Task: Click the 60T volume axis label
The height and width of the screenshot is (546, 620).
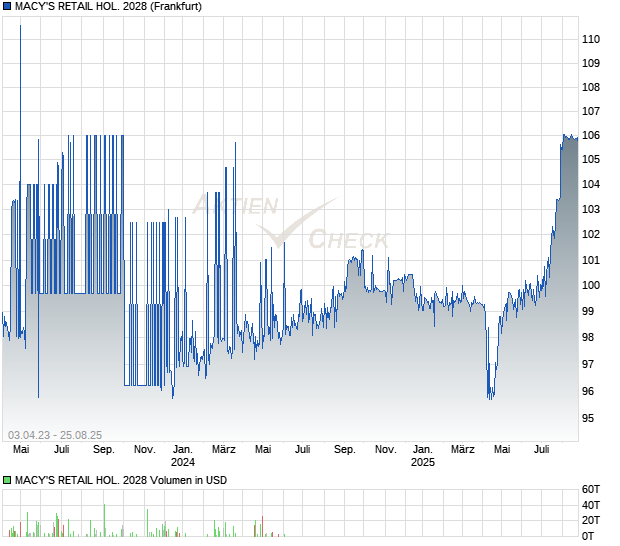Action: coord(591,489)
